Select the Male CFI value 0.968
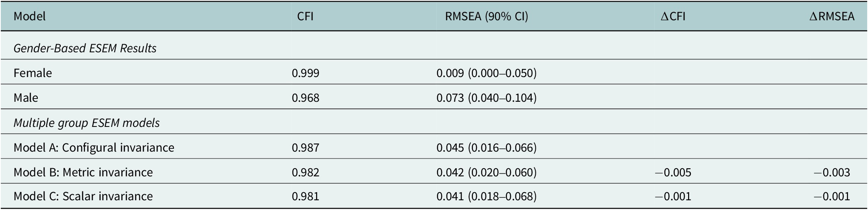Image resolution: width=868 pixels, height=210 pixels. [306, 98]
